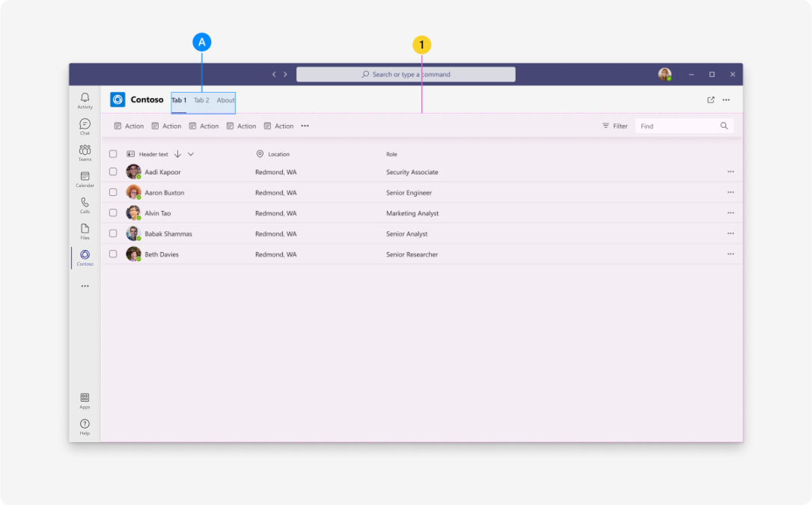Image resolution: width=812 pixels, height=505 pixels.
Task: Select the Marketing Analyst role cell
Action: click(412, 213)
